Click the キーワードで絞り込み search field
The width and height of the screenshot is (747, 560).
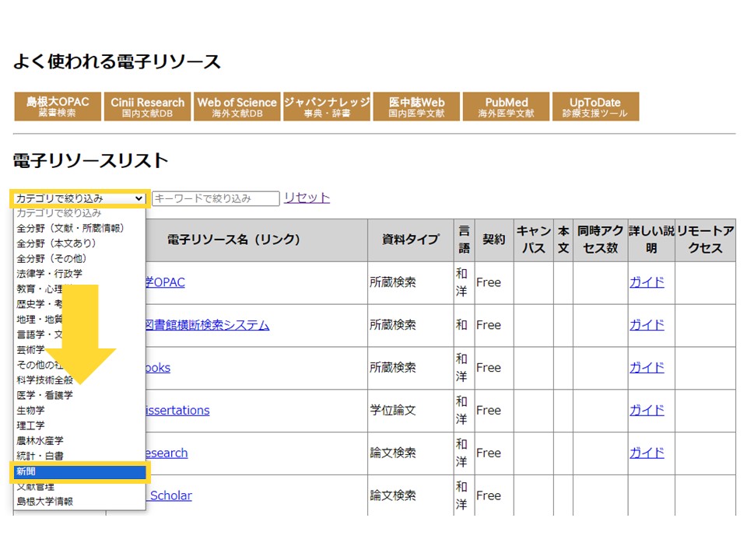pos(216,198)
